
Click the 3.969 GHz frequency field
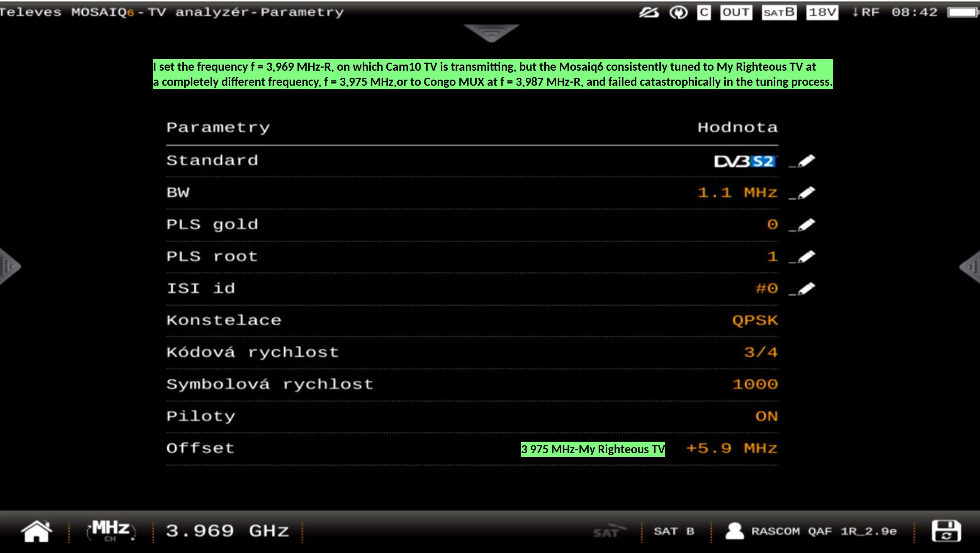(227, 531)
